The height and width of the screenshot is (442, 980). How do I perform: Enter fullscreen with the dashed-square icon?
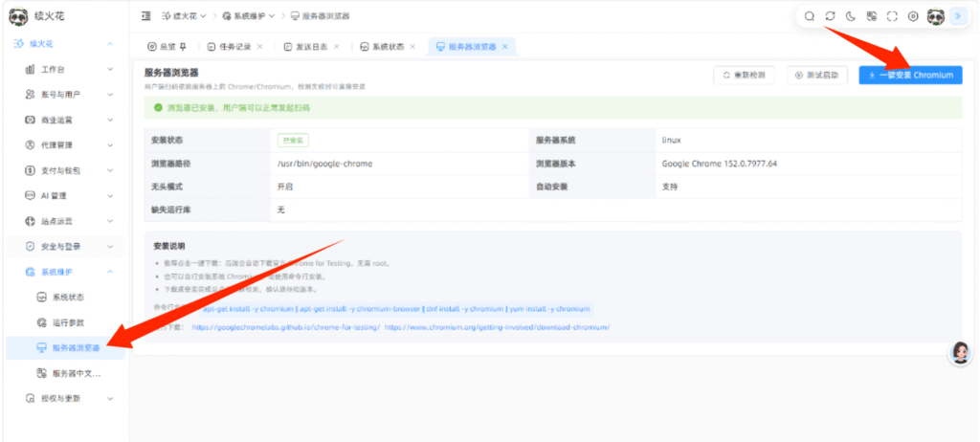(x=892, y=17)
